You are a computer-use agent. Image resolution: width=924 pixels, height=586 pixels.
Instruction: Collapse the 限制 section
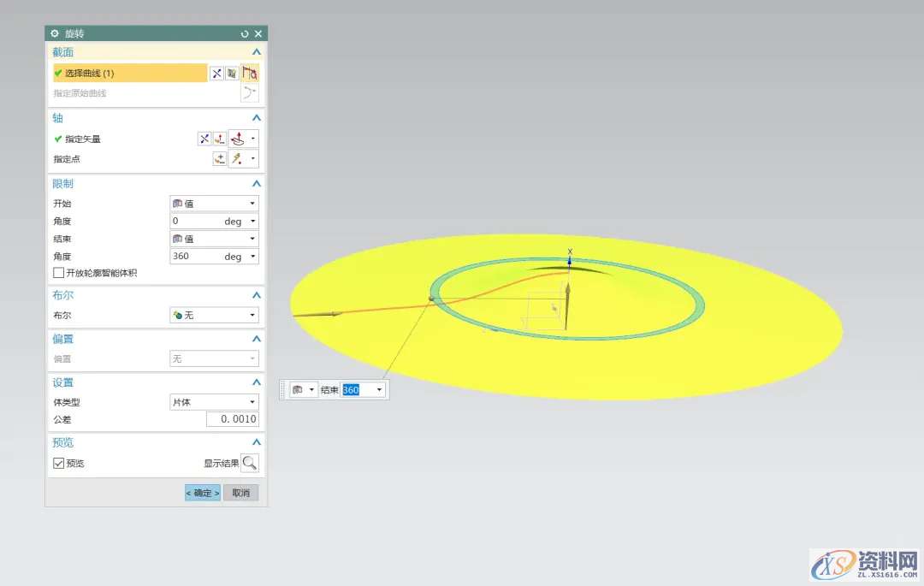[x=256, y=184]
